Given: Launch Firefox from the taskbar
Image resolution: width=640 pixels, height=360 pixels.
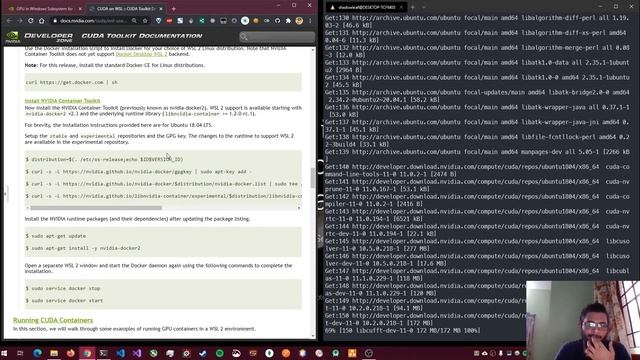Looking at the screenshot, I should 71,353.
